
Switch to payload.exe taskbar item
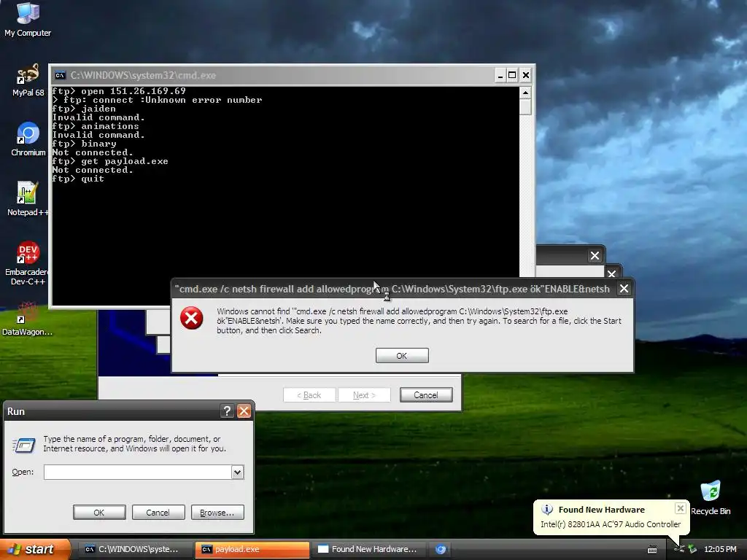[252, 550]
